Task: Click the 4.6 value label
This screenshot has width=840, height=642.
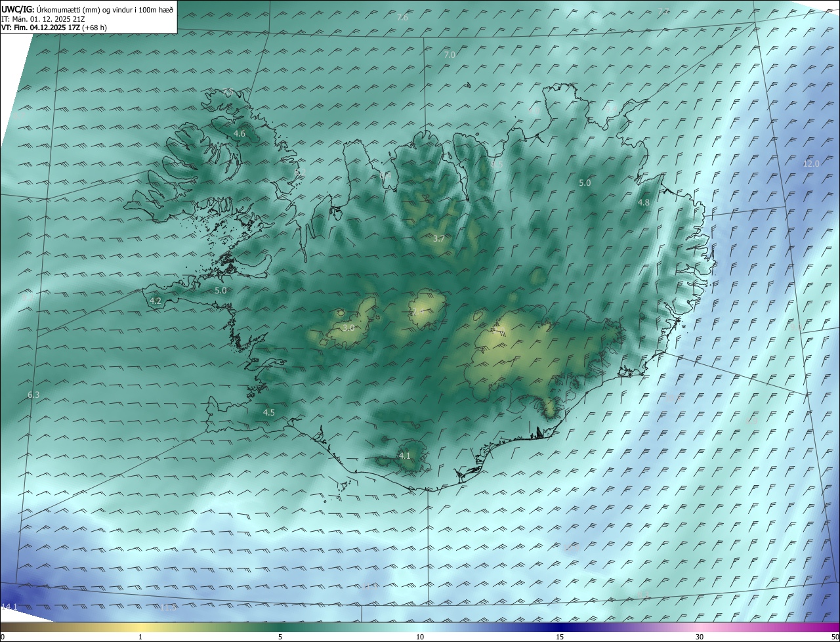Action: (240, 134)
